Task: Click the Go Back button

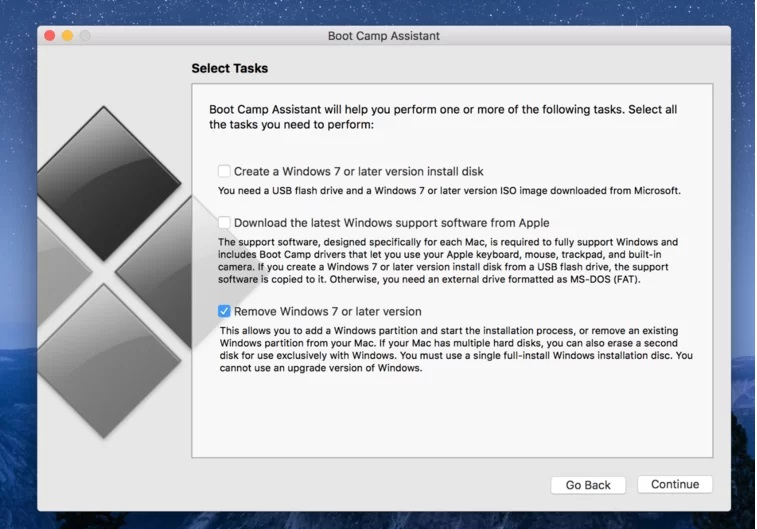Action: tap(588, 485)
